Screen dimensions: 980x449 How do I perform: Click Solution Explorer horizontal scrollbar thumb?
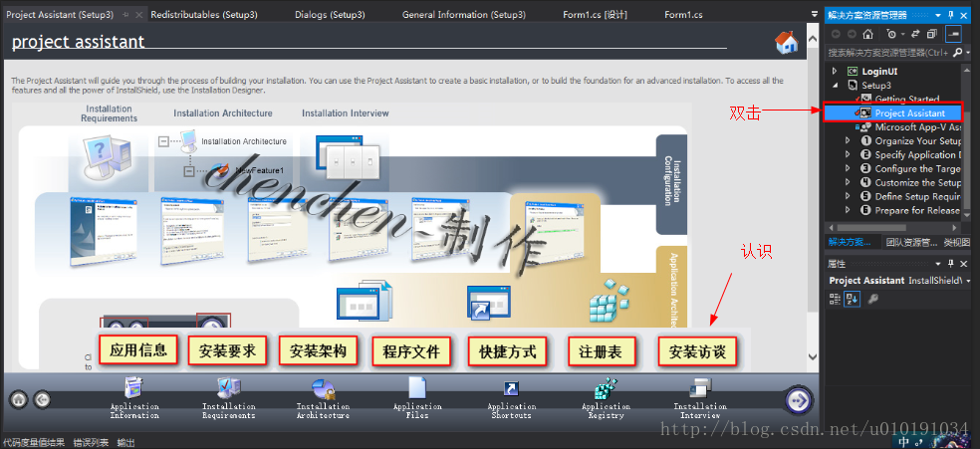coord(871,228)
